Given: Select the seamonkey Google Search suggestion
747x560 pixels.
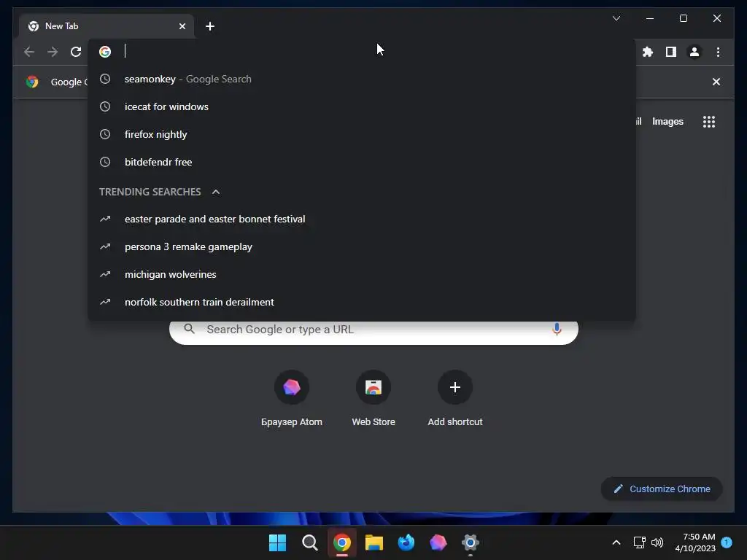Looking at the screenshot, I should (362, 79).
